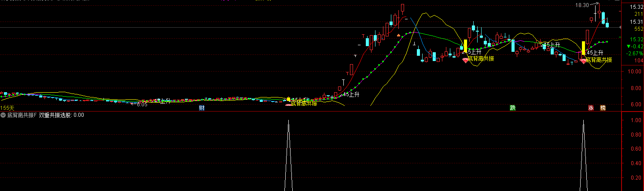Viewport: 644px width, 191px height.
Task: Click the brown 榜 event marker
Action: click(603, 108)
